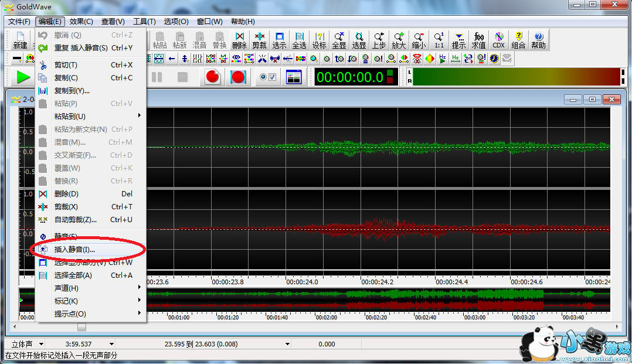Screen dimensions: 632x364
Task: Click the 全选 (Select all) toolbar icon
Action: 299,40
